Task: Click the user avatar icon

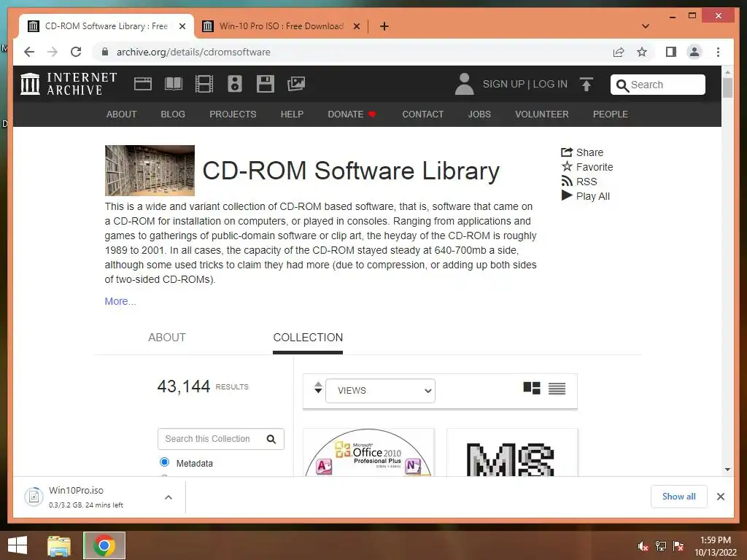Action: 464,84
